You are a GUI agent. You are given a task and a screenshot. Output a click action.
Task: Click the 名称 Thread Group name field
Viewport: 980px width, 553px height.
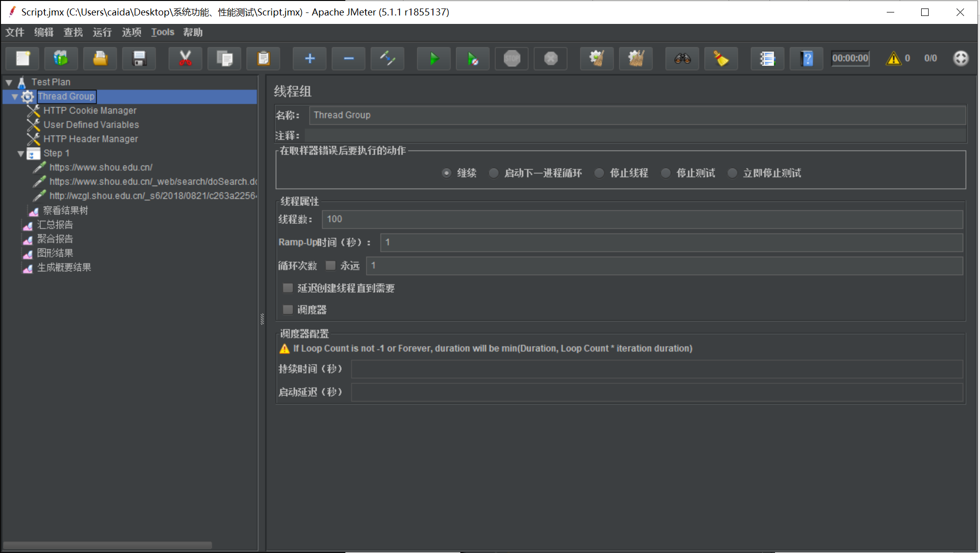pyautogui.click(x=637, y=115)
